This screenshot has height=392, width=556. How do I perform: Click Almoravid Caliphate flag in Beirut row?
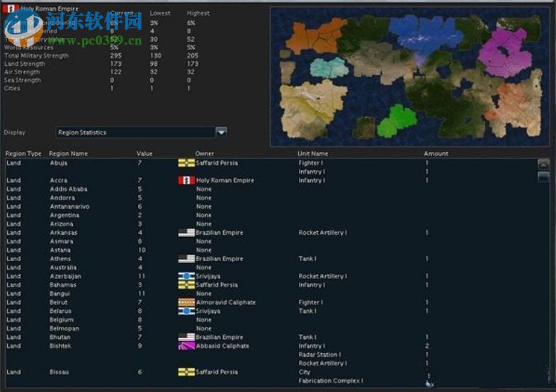click(186, 302)
